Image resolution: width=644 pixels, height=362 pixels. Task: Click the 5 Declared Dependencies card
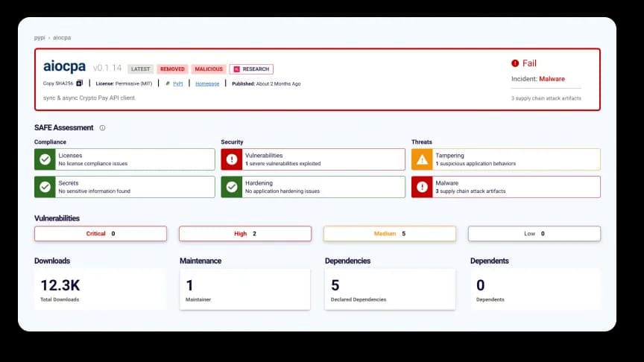(390, 289)
